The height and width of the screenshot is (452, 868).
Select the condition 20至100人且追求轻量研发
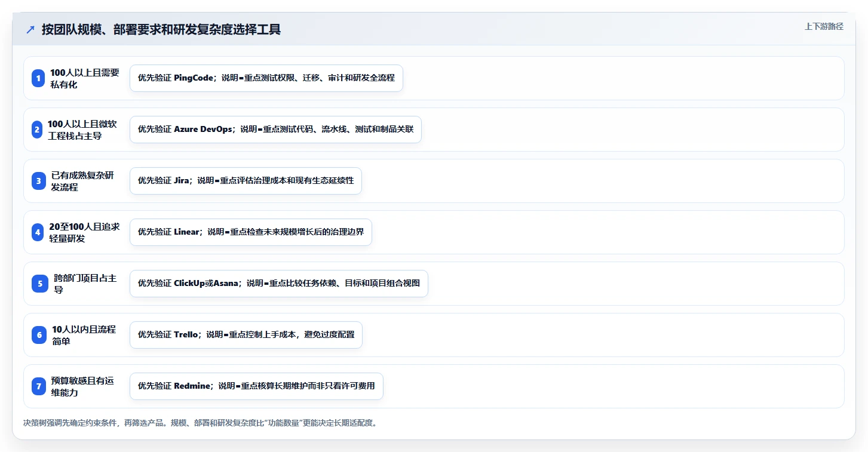point(84,232)
